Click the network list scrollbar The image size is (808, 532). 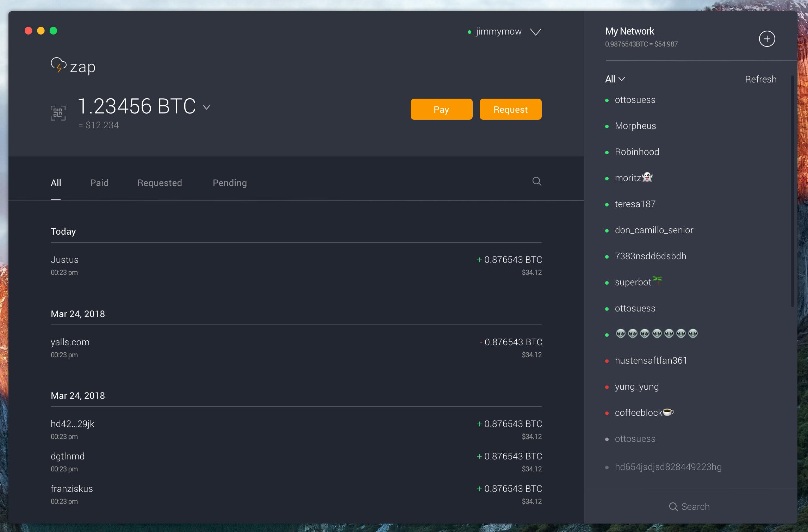pos(793,191)
